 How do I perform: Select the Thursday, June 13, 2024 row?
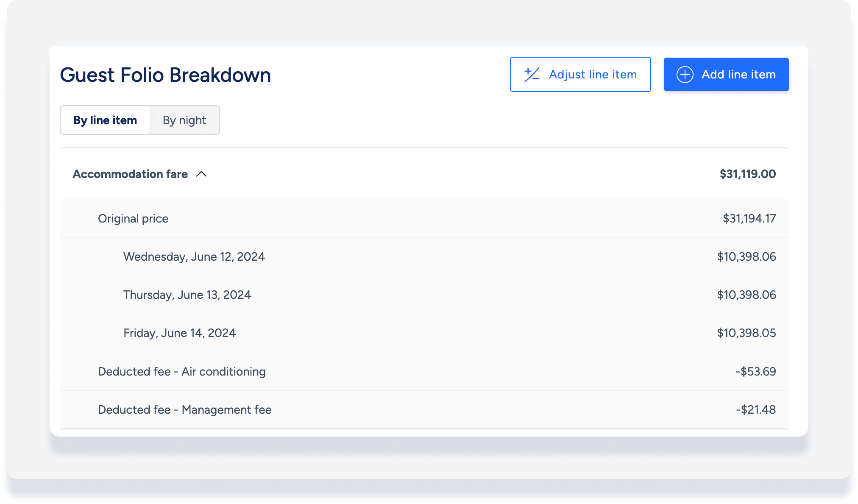(x=187, y=295)
